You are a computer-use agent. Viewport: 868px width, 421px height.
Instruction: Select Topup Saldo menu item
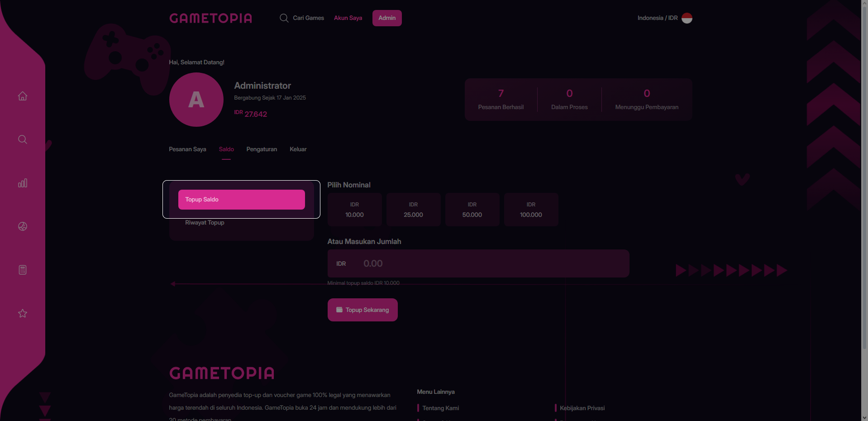point(242,200)
